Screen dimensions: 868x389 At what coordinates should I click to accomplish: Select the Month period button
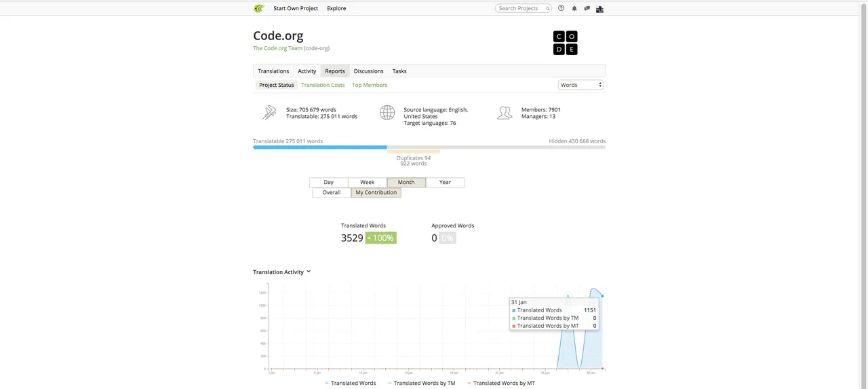coord(406,183)
